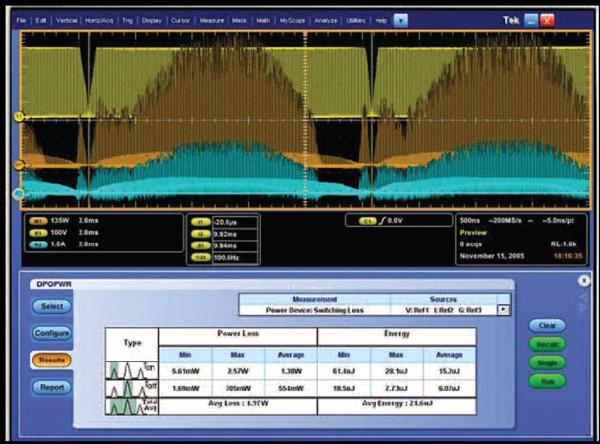Open the menu bar dropdown arrow button
The image size is (600, 444).
coord(400,19)
